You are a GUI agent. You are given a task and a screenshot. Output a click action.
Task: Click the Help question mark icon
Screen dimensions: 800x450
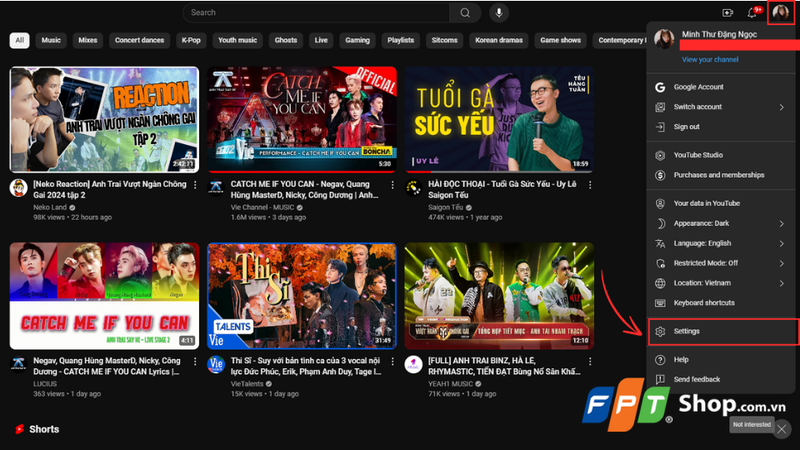[x=660, y=360]
